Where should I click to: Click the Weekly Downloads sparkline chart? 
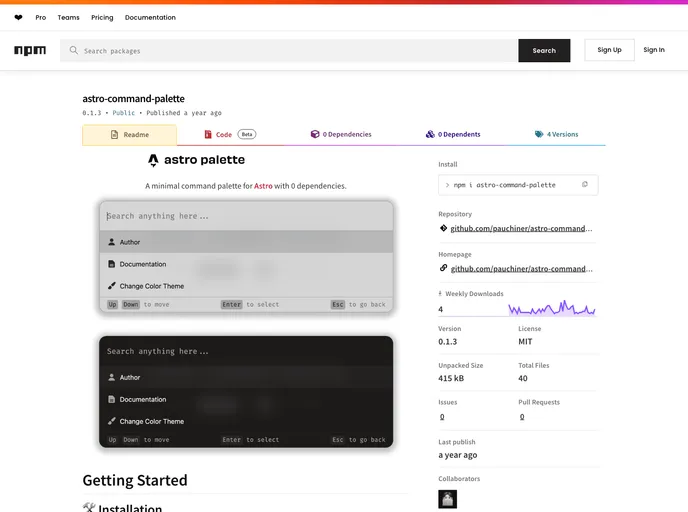[x=552, y=308]
